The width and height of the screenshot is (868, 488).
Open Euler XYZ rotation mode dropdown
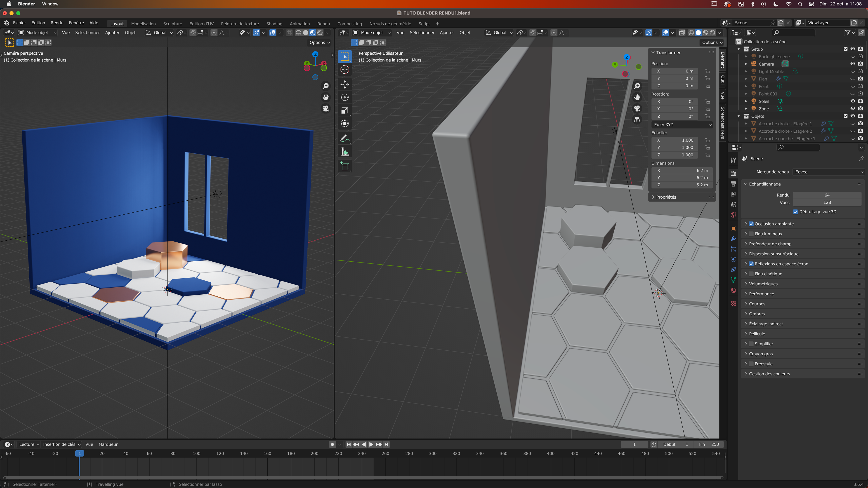[682, 125]
